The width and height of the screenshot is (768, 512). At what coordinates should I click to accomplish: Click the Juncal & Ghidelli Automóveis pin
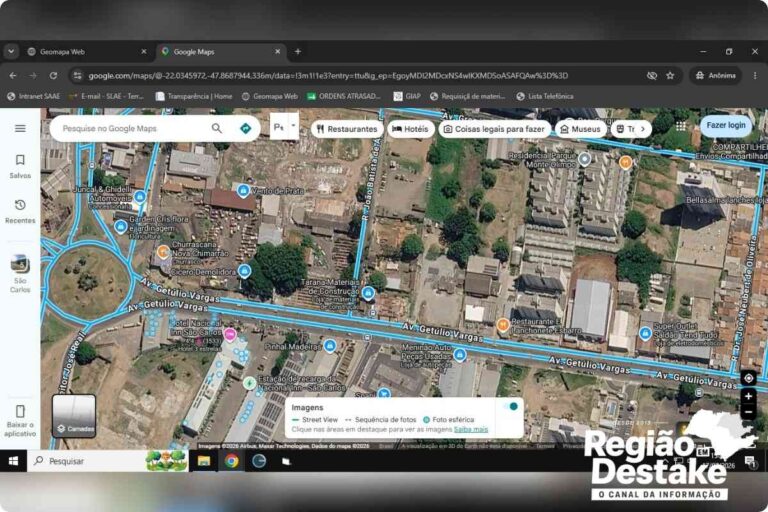(x=140, y=197)
